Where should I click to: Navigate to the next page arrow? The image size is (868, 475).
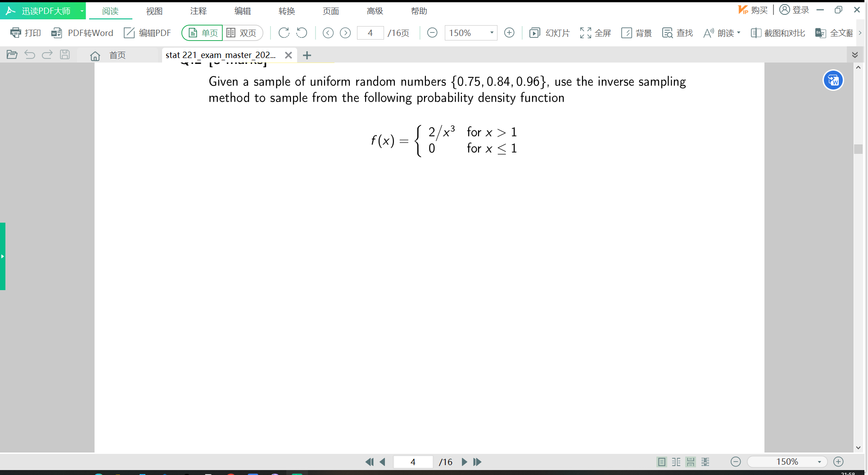345,32
